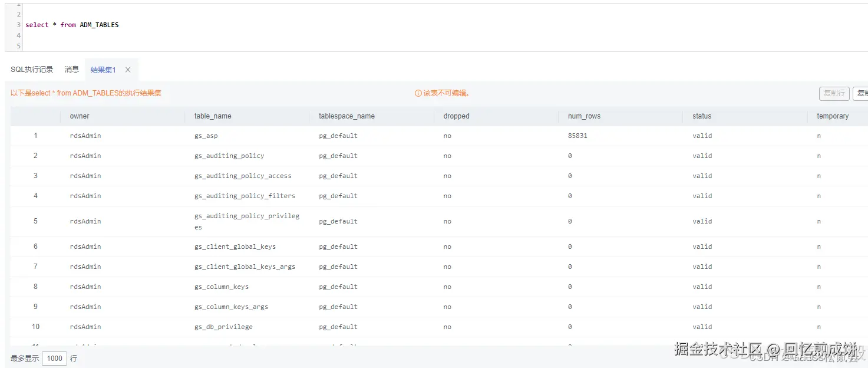Select the gs_auditing_policy_privileges cell
The width and height of the screenshot is (868, 368).
tap(247, 221)
